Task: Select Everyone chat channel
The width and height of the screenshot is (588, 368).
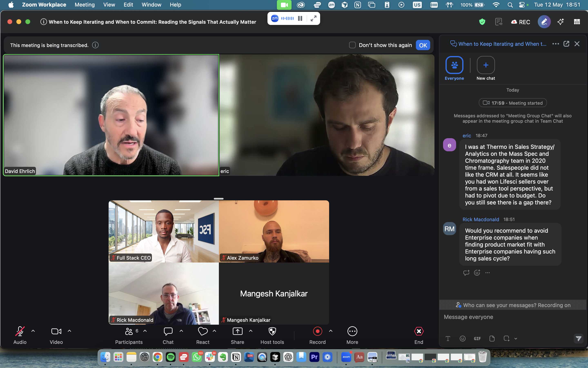Action: (454, 68)
